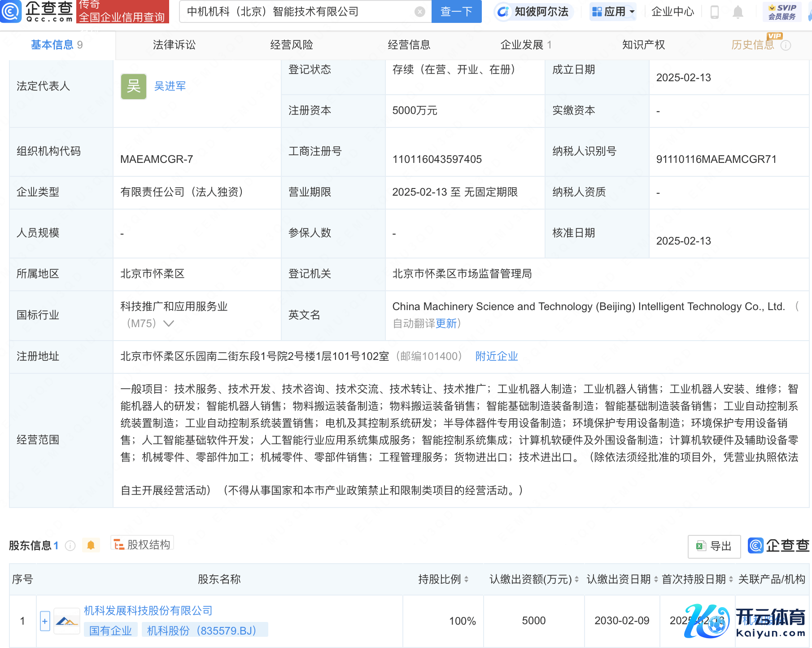View 股权结构 equity structure

142,545
